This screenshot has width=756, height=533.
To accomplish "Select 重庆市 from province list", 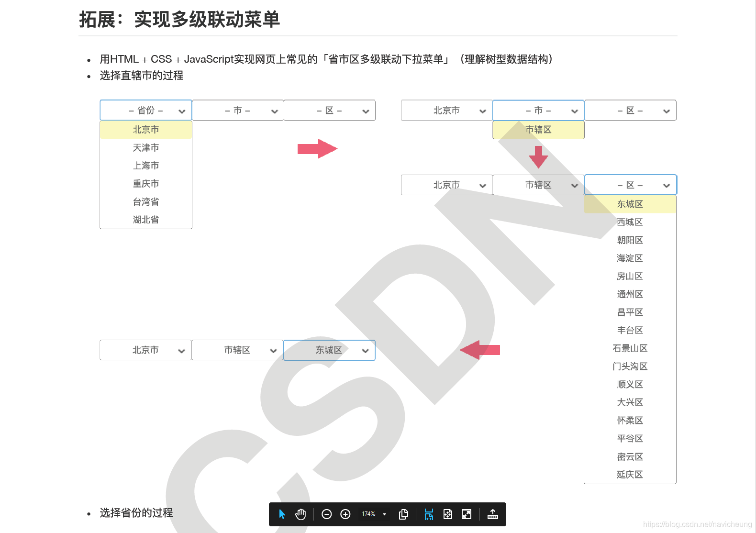I will coord(146,184).
